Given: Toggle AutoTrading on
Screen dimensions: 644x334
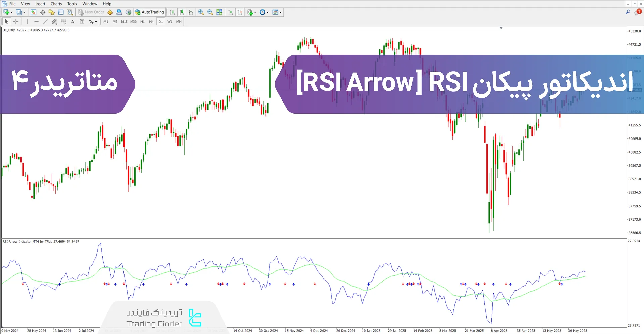Looking at the screenshot, I should point(149,12).
